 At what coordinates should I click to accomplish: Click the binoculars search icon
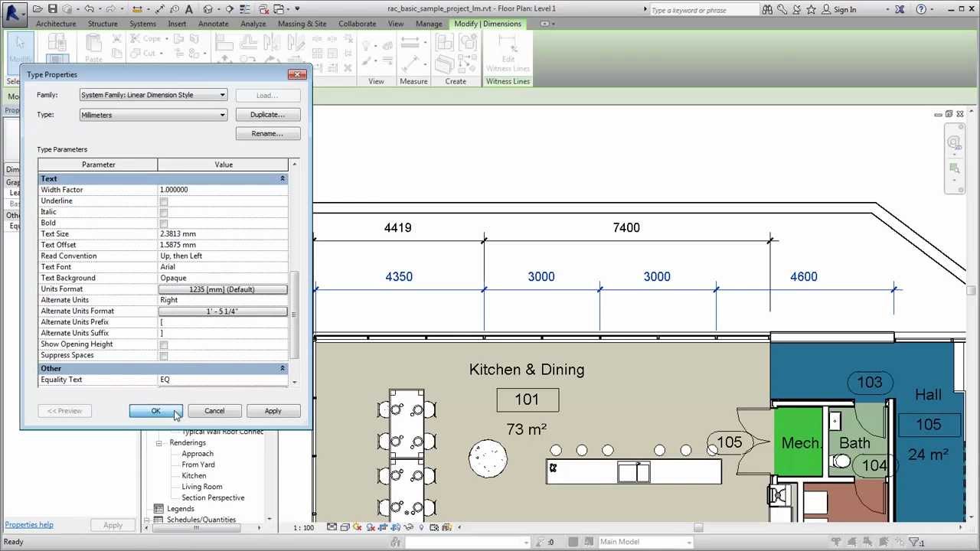[767, 9]
